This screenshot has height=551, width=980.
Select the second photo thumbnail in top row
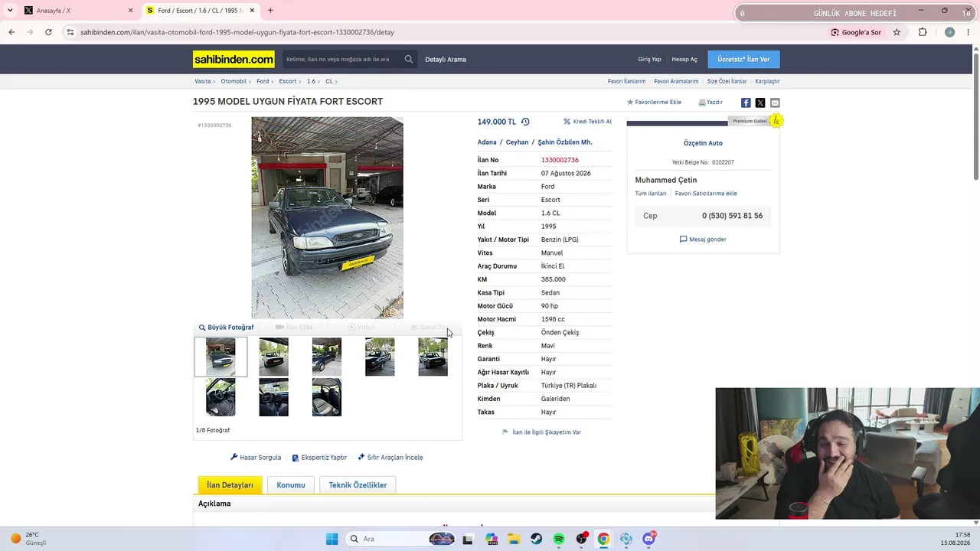click(273, 357)
